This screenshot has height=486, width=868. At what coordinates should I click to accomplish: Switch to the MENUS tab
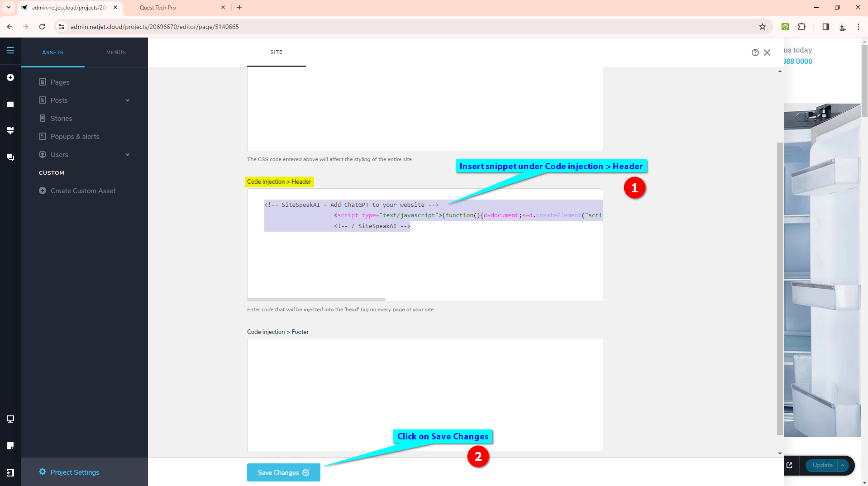click(x=116, y=52)
